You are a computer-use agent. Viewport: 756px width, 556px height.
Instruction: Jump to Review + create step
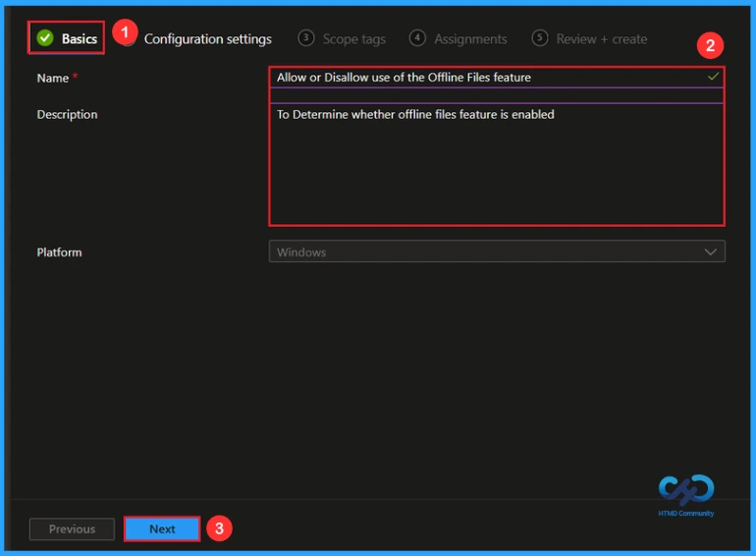coord(589,38)
